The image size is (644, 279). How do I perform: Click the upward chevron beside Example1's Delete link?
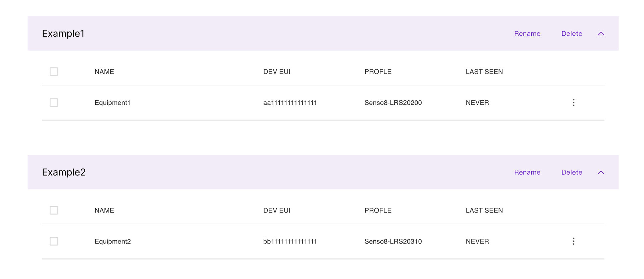point(601,33)
